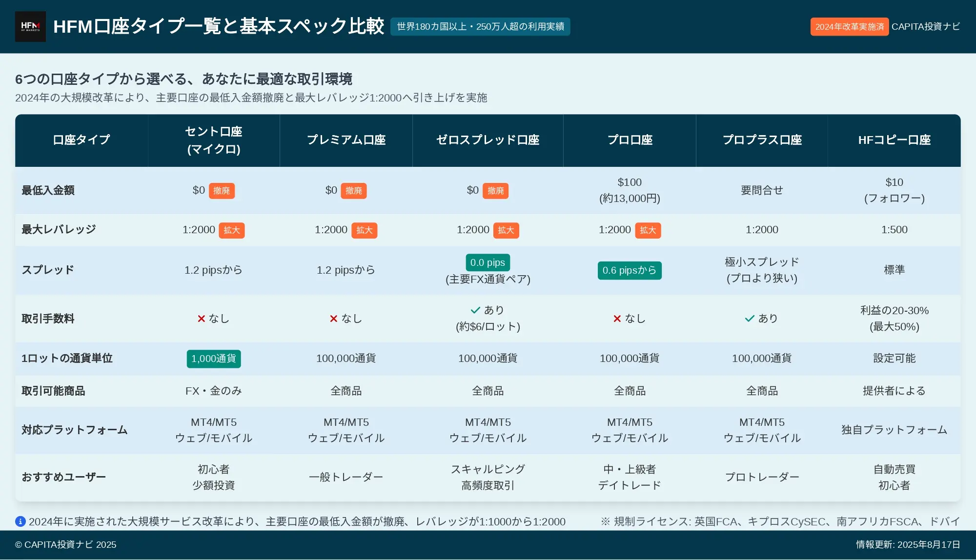This screenshot has height=560, width=976.
Task: Click the red X icon in プレミアム口座 取引手数料
Action: [334, 319]
